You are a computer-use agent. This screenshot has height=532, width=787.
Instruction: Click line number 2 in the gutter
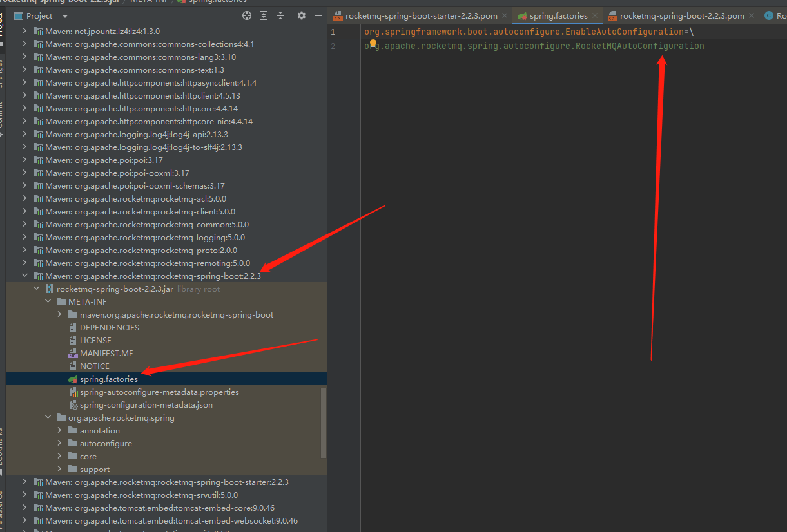tap(333, 46)
